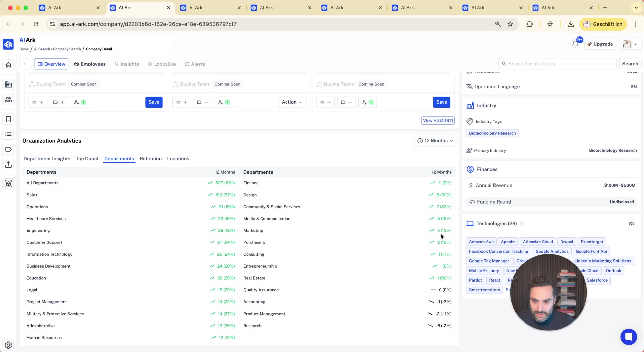Select the Top Count tab
The width and height of the screenshot is (644, 352).
click(87, 159)
